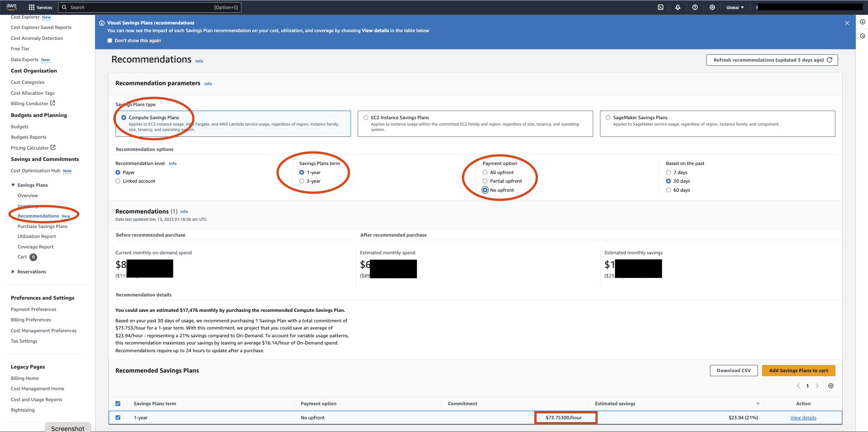Image resolution: width=868 pixels, height=432 pixels.
Task: Open the Info side panel icon
Action: pyautogui.click(x=862, y=22)
